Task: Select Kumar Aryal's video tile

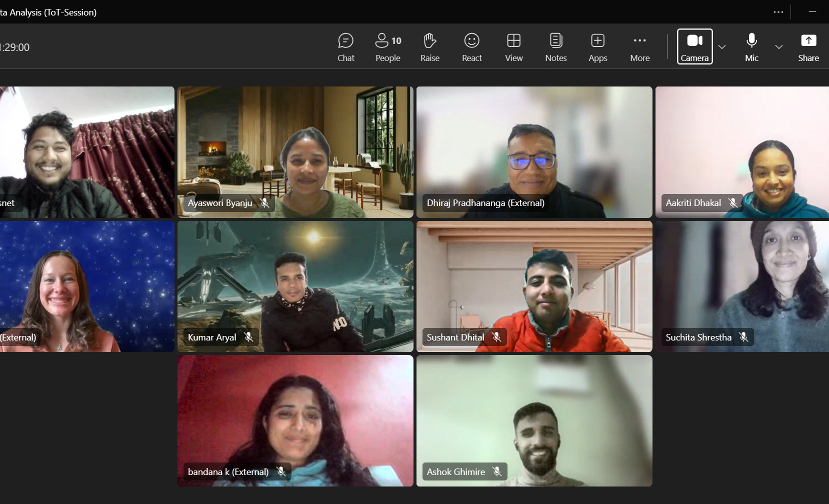Action: (x=295, y=286)
